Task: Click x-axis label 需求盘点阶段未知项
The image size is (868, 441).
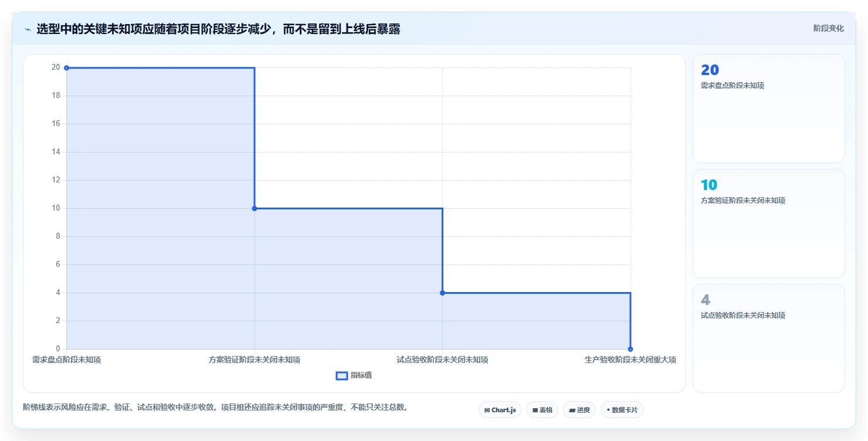Action: point(66,359)
